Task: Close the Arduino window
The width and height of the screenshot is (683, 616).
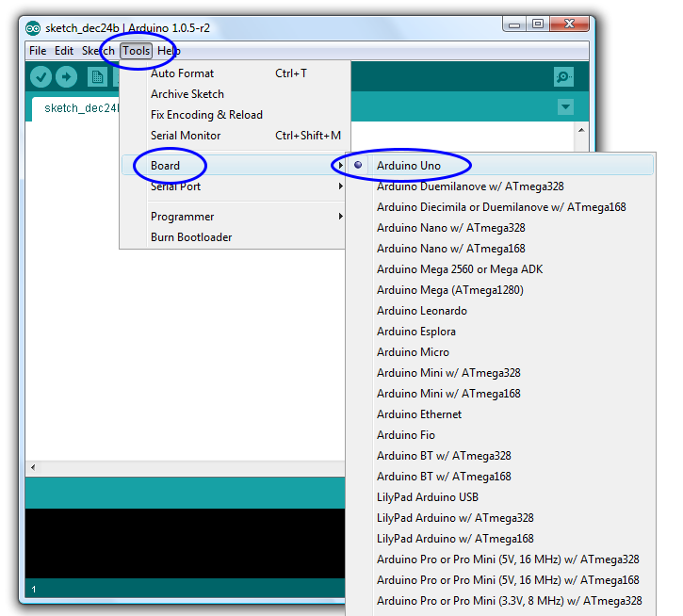Action: (x=569, y=24)
